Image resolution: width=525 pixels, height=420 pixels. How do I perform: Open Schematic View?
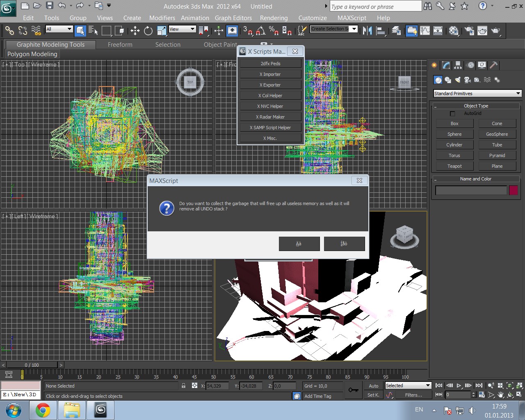click(x=438, y=30)
